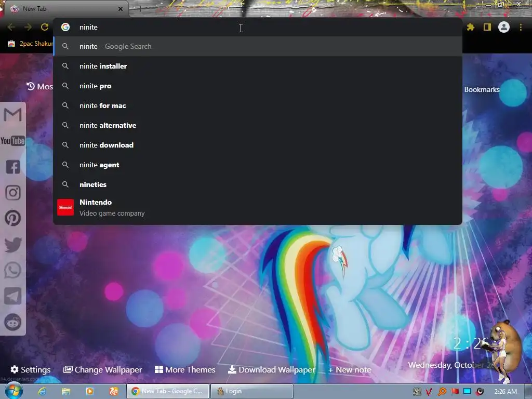The height and width of the screenshot is (399, 532).
Task: Select the 'ninite download' suggestion
Action: (258, 145)
